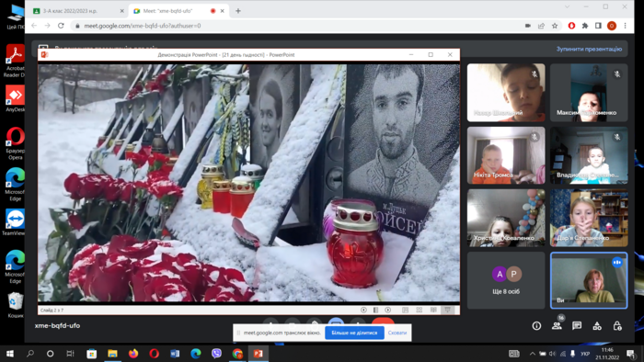Open the system volume control
The height and width of the screenshot is (362, 644).
552,354
